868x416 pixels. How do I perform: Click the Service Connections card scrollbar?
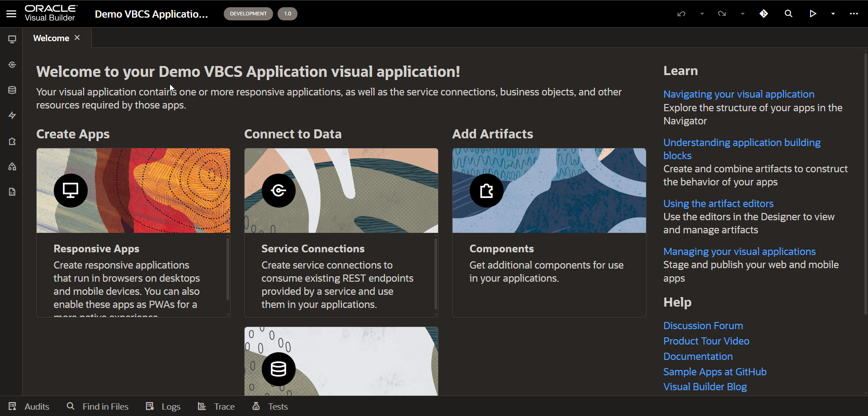click(435, 274)
